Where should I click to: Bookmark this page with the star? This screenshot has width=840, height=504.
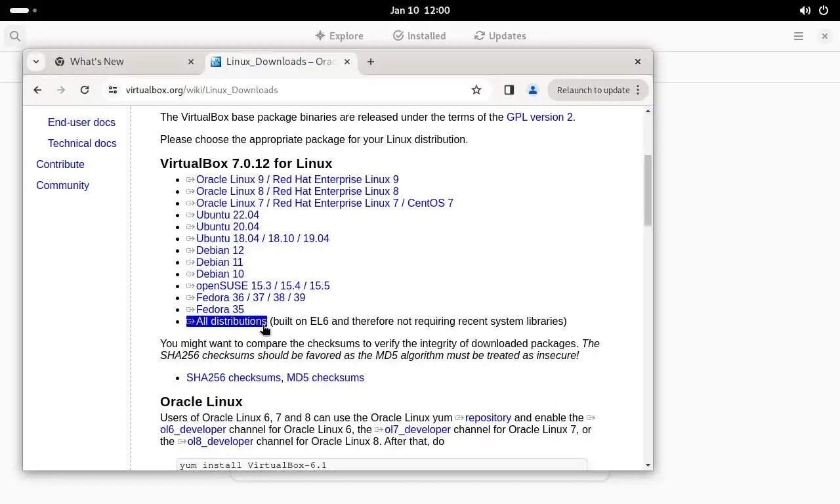(476, 90)
